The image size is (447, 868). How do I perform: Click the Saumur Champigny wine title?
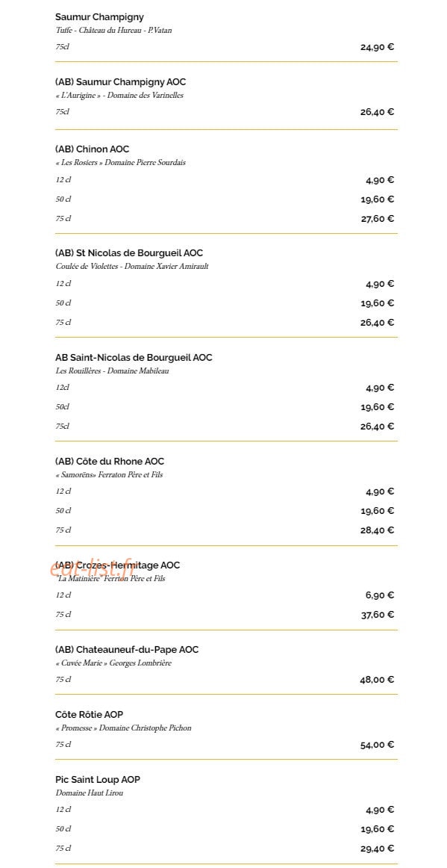click(99, 17)
